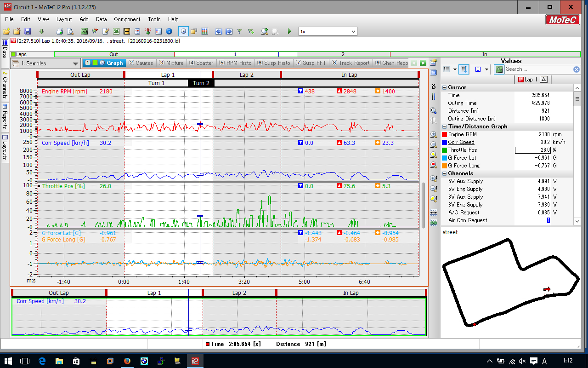Open the values list view dropdown arrow
The image size is (588, 368).
tap(455, 69)
